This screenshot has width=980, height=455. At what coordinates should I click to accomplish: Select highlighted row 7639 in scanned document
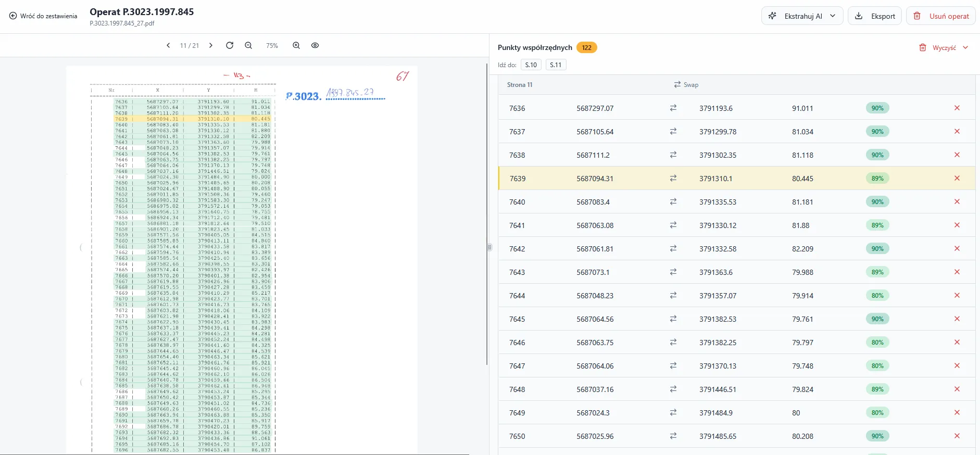(x=193, y=119)
